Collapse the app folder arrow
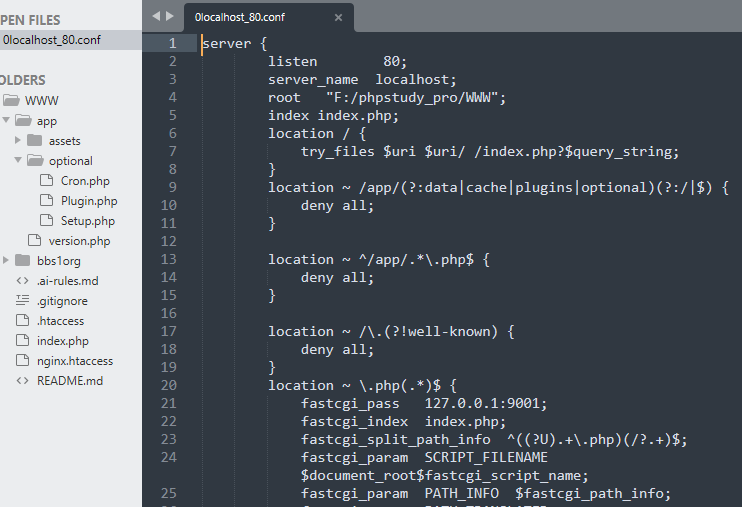742x507 pixels. [6, 120]
